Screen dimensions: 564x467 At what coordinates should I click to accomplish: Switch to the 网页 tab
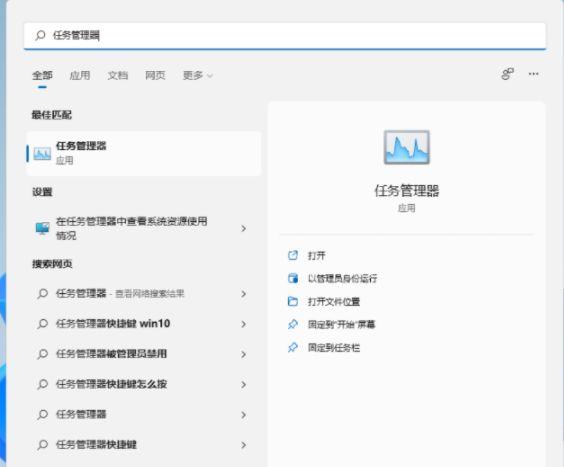pyautogui.click(x=155, y=76)
